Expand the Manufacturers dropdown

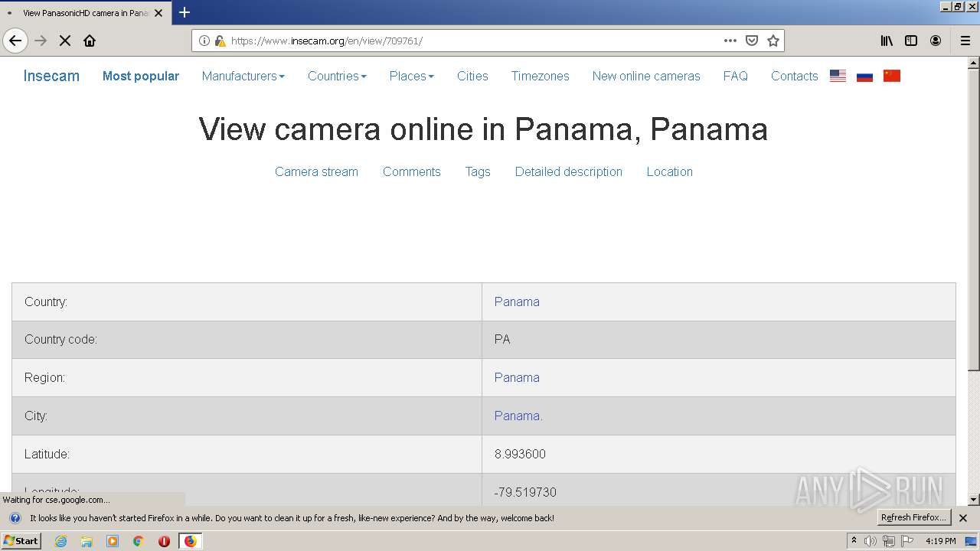coord(243,76)
